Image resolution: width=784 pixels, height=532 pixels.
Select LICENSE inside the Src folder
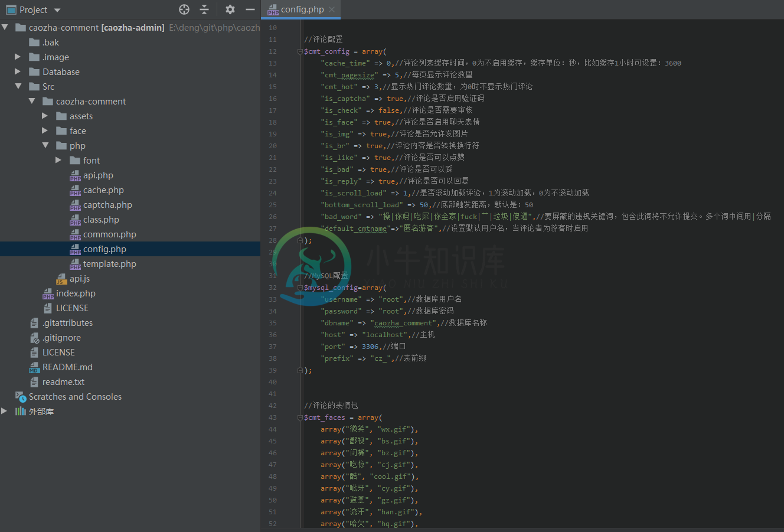pyautogui.click(x=72, y=308)
